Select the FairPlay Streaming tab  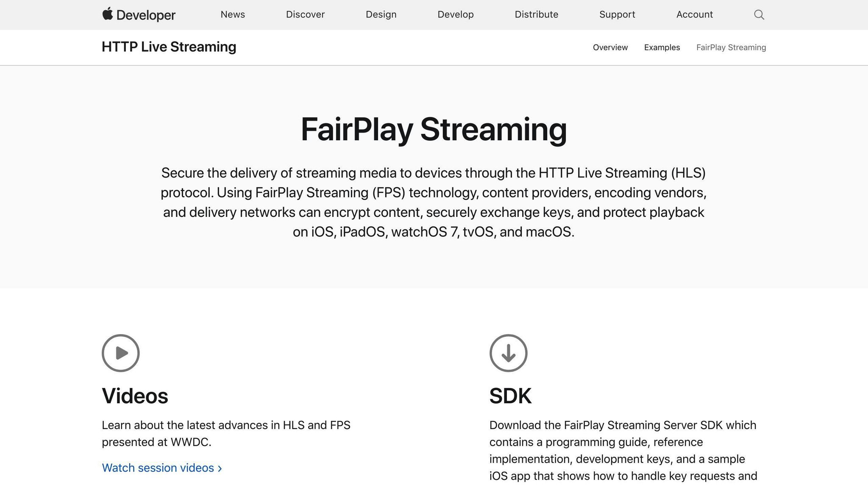(x=731, y=47)
